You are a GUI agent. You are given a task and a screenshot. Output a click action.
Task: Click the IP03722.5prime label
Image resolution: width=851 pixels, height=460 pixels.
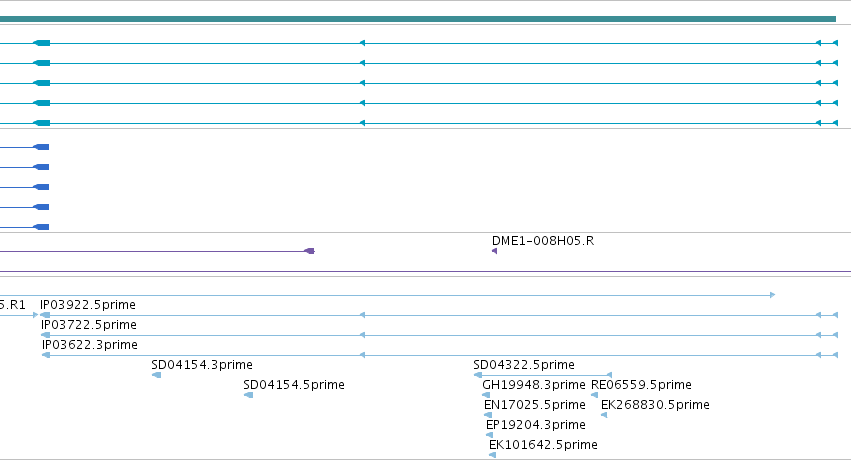pos(89,325)
